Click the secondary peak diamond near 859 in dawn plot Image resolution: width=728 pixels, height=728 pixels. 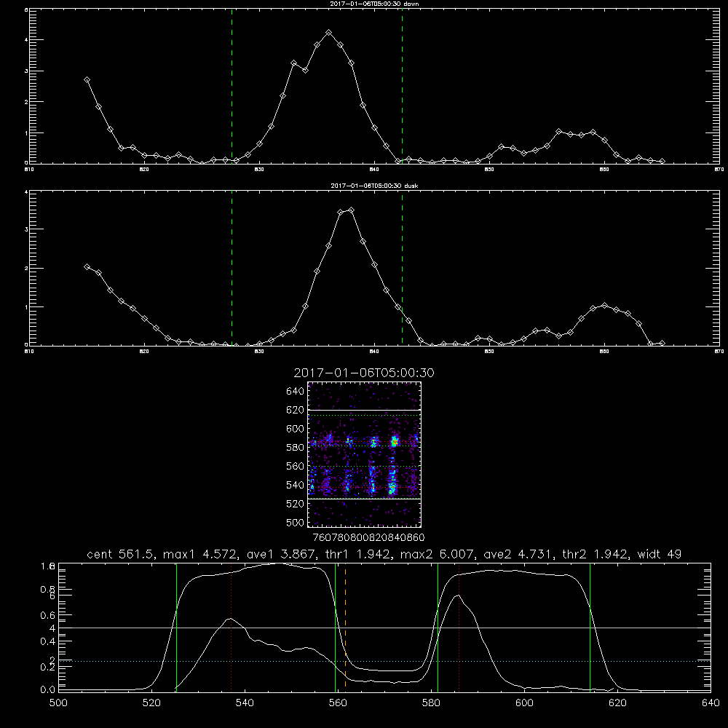(x=593, y=132)
